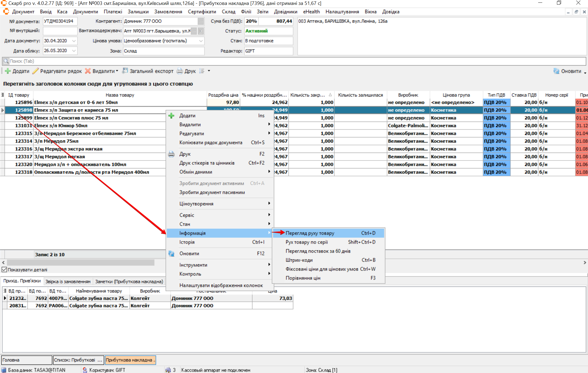Viewport: 588px width, 373px height.
Task: Switch to Звірка із замовленням tab
Action: point(68,281)
